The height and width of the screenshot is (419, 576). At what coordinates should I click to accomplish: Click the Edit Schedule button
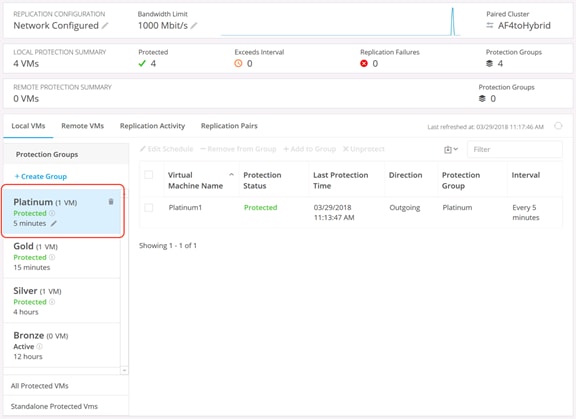[167, 149]
